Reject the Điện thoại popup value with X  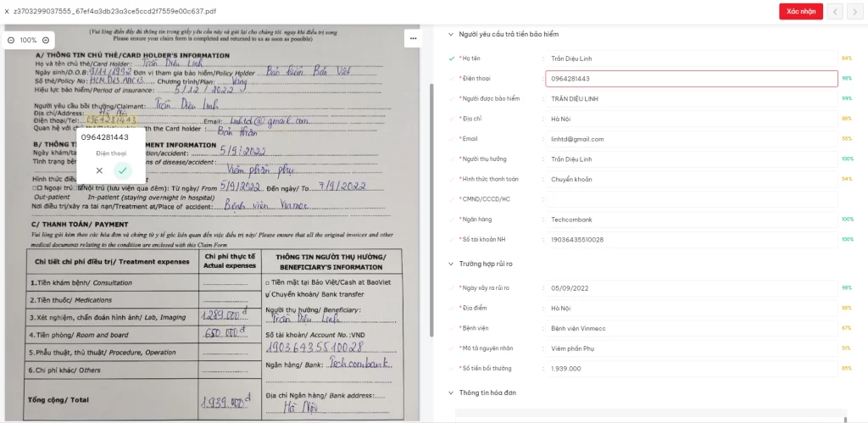[x=99, y=170]
